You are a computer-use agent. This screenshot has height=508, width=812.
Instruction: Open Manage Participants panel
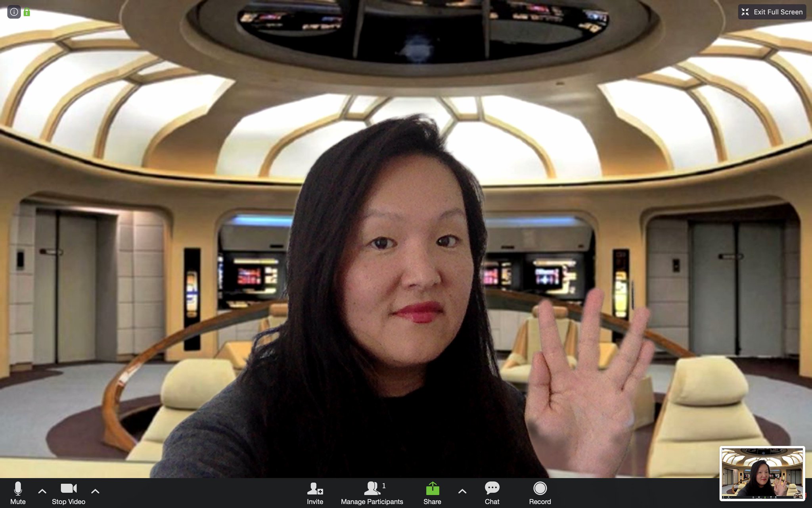pyautogui.click(x=372, y=493)
